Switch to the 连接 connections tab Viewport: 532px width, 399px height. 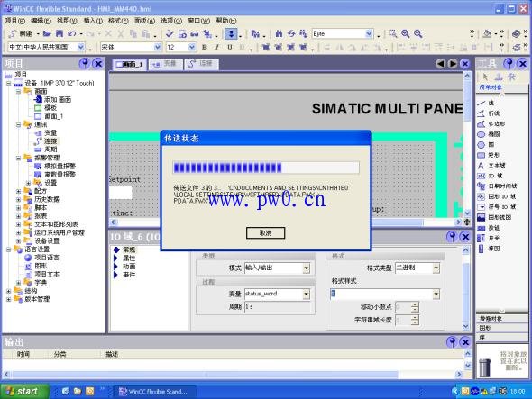point(202,64)
